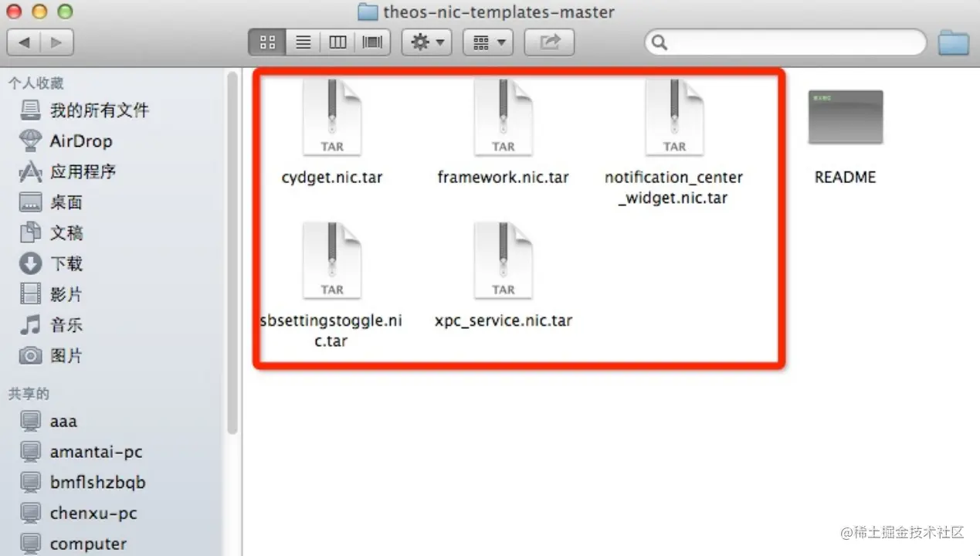Go back with the back arrow button
This screenshot has height=556, width=980.
[24, 42]
